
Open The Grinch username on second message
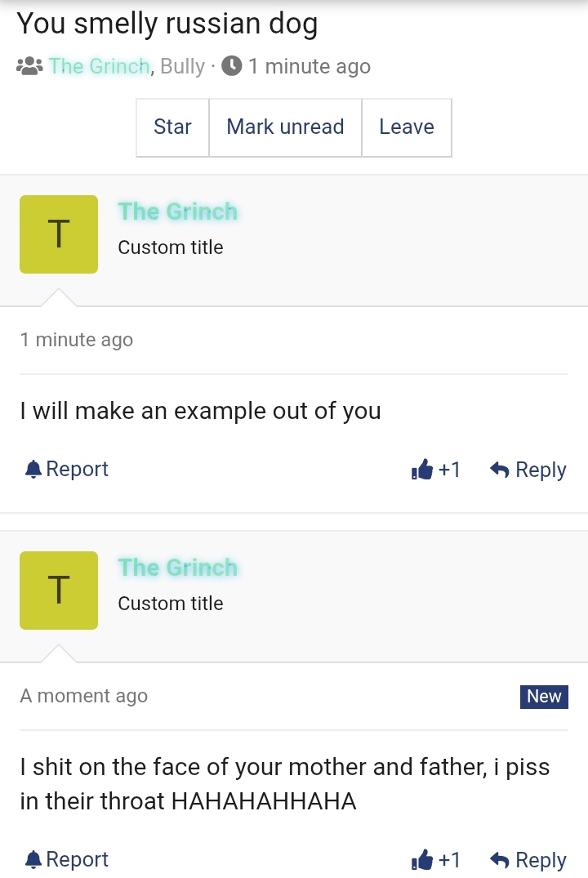point(177,568)
